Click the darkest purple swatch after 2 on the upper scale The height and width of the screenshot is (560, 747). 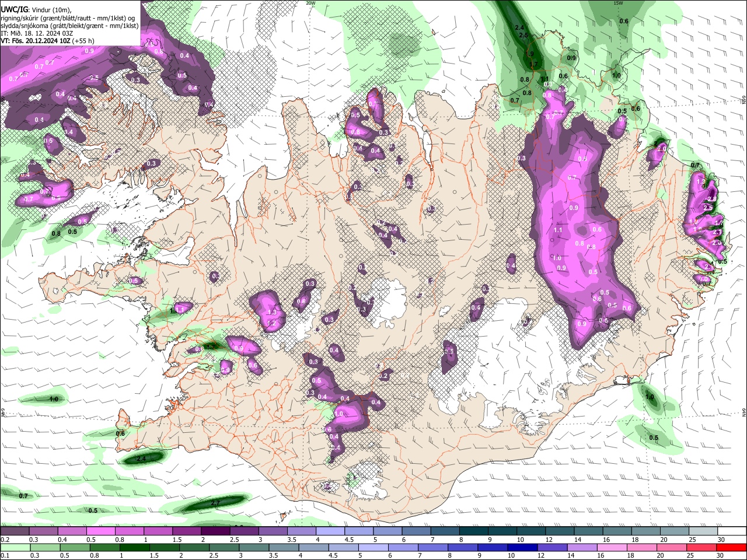point(215,531)
